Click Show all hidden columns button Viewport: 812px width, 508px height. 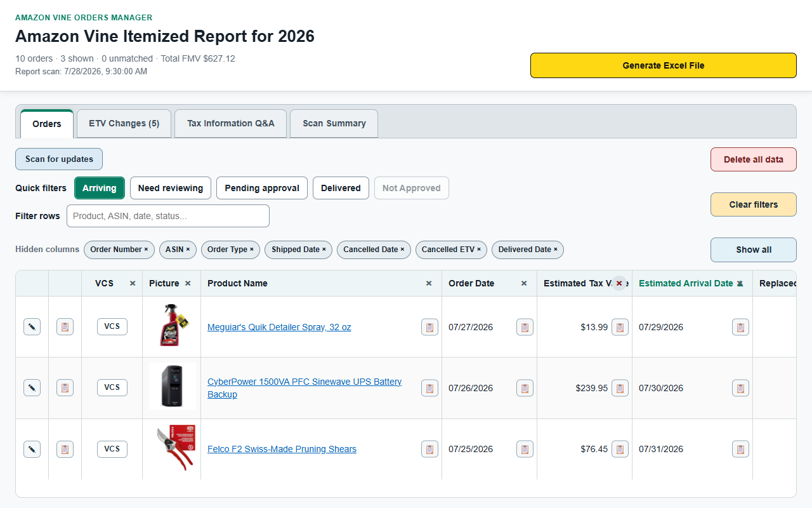(x=754, y=250)
